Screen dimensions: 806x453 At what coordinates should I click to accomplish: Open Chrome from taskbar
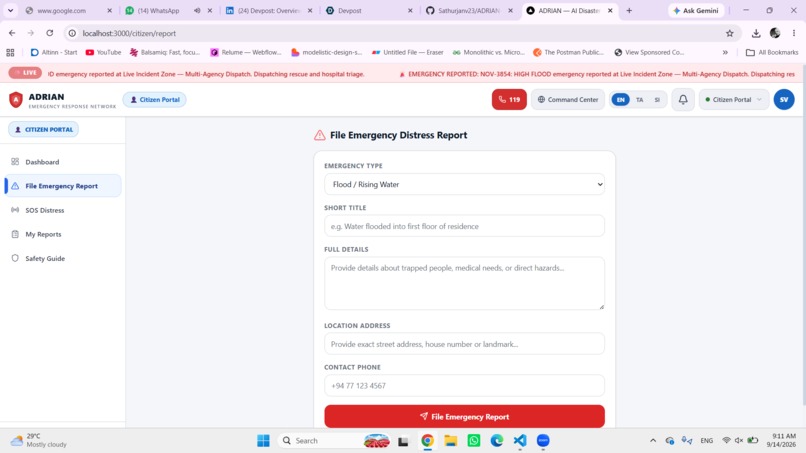tap(427, 441)
